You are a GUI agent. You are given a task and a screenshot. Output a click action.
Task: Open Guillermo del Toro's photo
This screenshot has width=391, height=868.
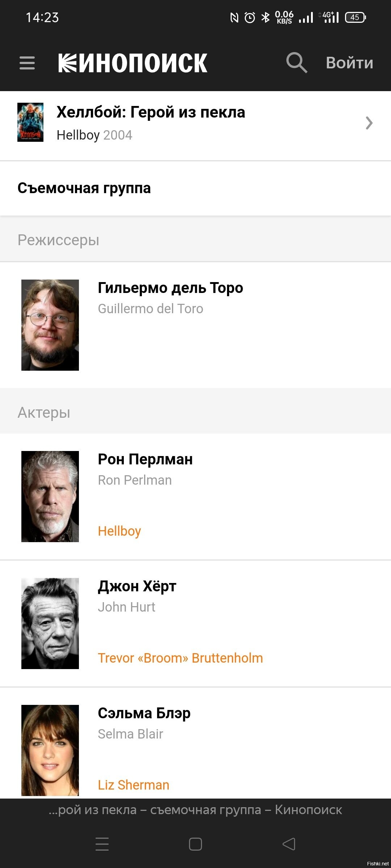[x=50, y=325]
